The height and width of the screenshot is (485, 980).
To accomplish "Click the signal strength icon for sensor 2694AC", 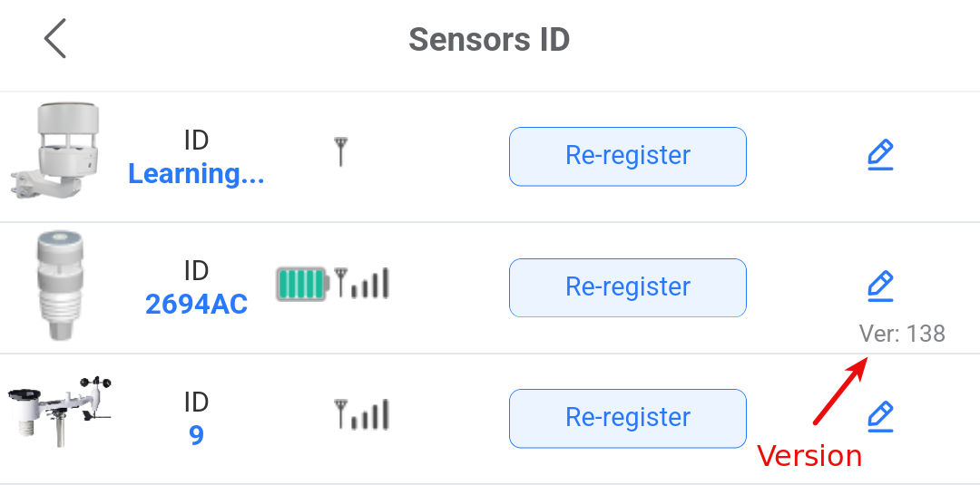I will pos(361,283).
